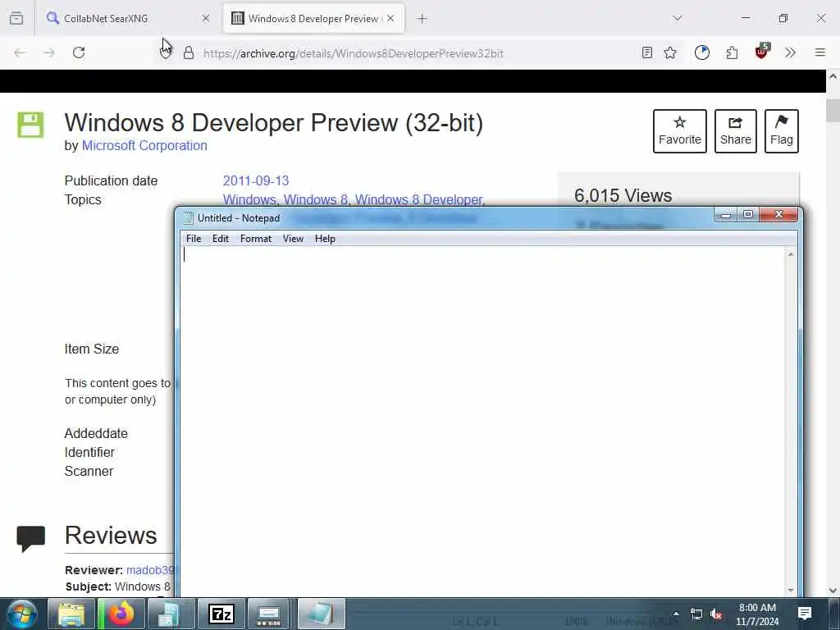
Task: Click browser page scrollbar up arrow
Action: (x=833, y=76)
